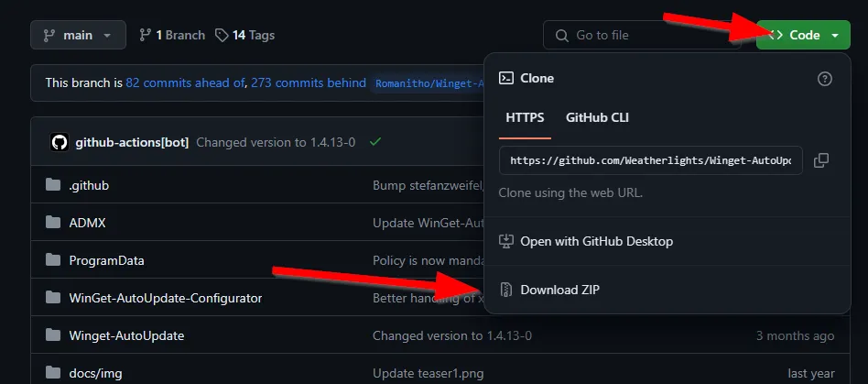Open Bump stefanzweifel commit message
The image size is (868, 384).
429,185
